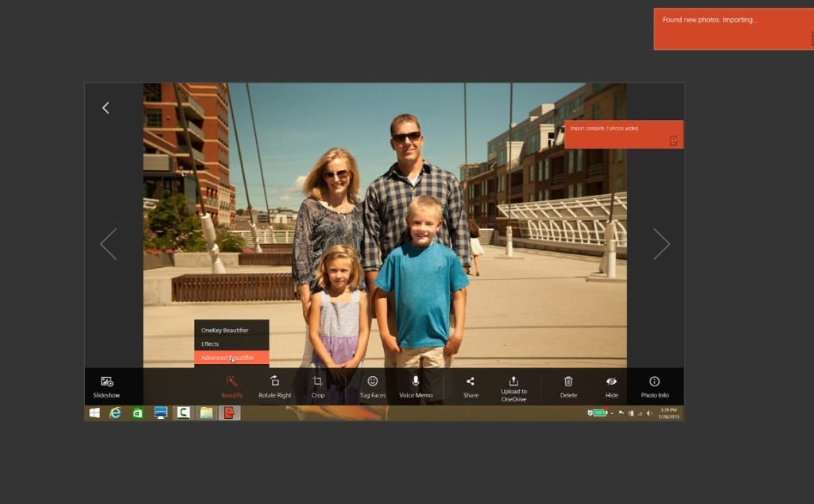The width and height of the screenshot is (814, 504).
Task: Click the Beautify magic wand icon
Action: pyautogui.click(x=232, y=382)
